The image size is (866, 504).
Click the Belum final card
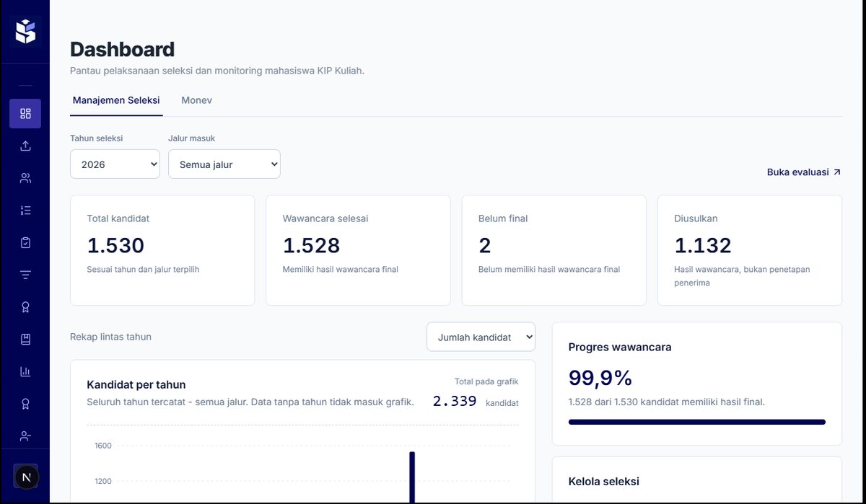coord(554,250)
